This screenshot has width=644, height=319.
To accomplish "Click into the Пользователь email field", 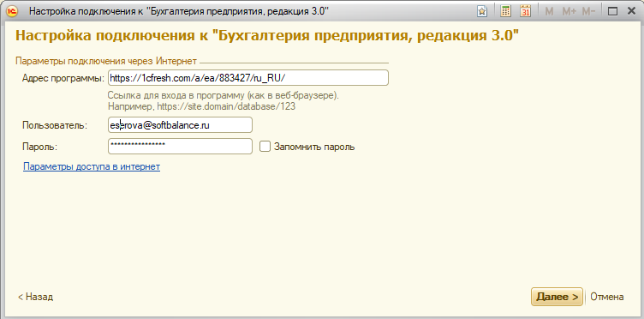I will point(180,125).
